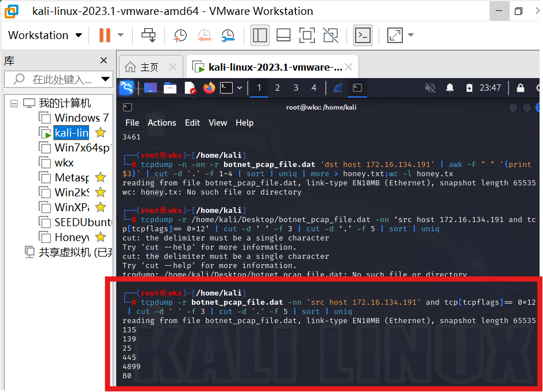Switch to Unity mode icon
Image resolution: width=543 pixels, height=392 pixels.
pos(331,35)
